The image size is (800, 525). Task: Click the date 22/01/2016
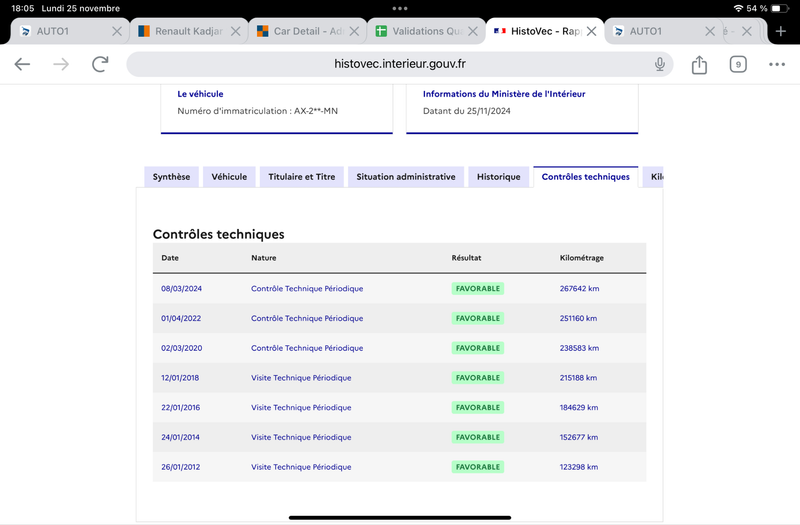tap(181, 407)
